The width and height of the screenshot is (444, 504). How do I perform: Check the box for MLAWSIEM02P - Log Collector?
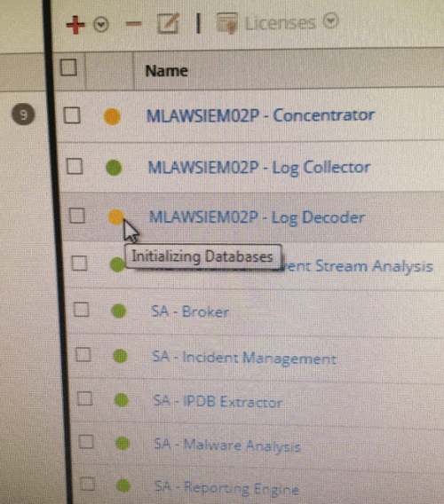[75, 166]
